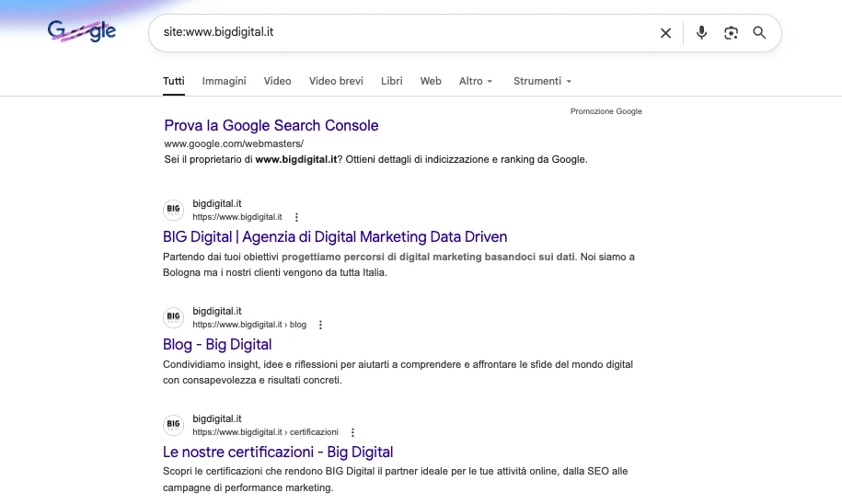
Task: Click BIG favicon of the homepage result
Action: [173, 210]
